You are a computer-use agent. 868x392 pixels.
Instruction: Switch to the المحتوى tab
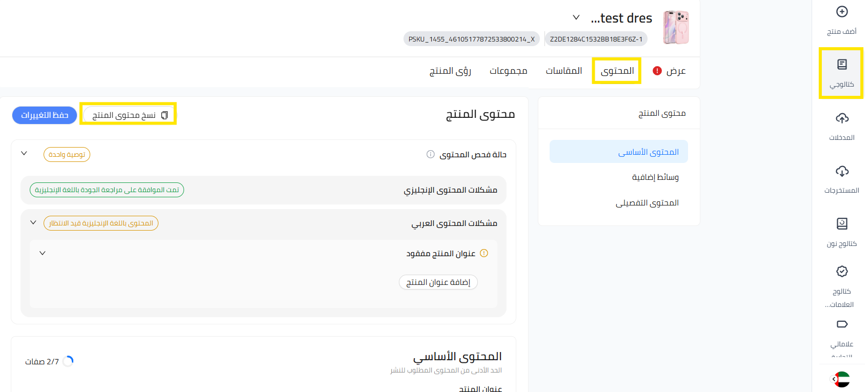click(617, 71)
